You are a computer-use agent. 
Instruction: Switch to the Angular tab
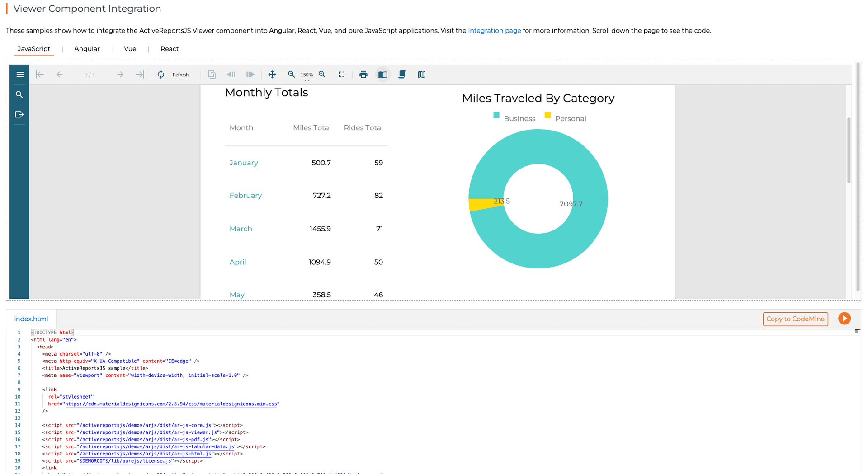point(87,49)
